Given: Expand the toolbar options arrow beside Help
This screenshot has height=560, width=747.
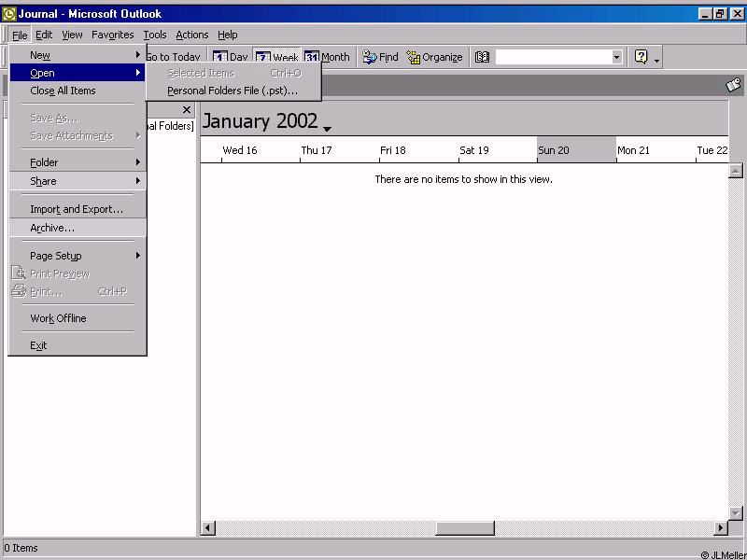Looking at the screenshot, I should pos(657,60).
